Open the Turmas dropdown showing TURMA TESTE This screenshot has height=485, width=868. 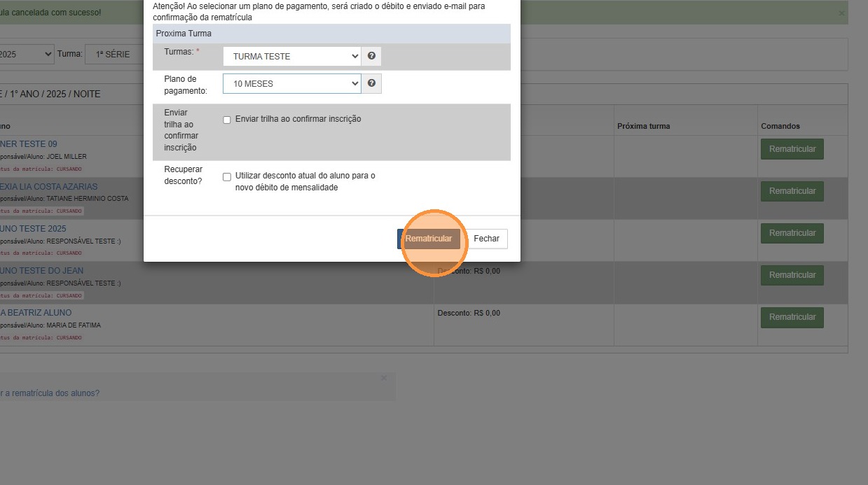(291, 56)
